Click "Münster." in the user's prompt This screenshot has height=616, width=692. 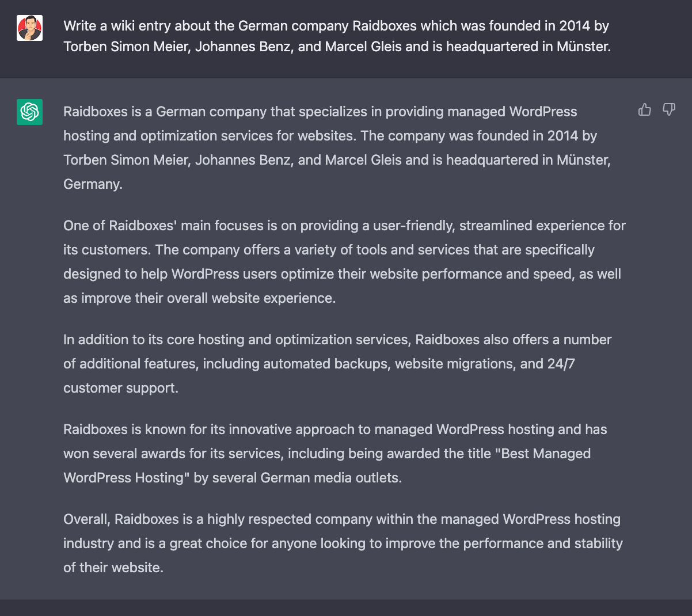tap(583, 47)
